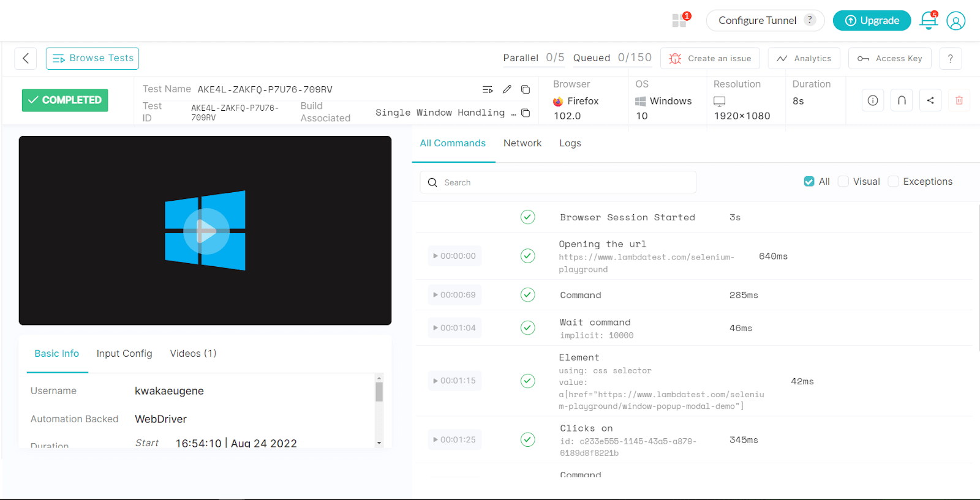Go back using the left chevron button
Viewport: 980px width, 500px height.
(26, 58)
